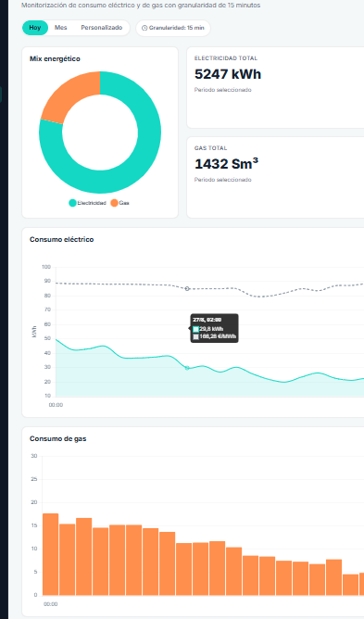
Task: Click the Mix energético panel title
Action: [x=55, y=58]
